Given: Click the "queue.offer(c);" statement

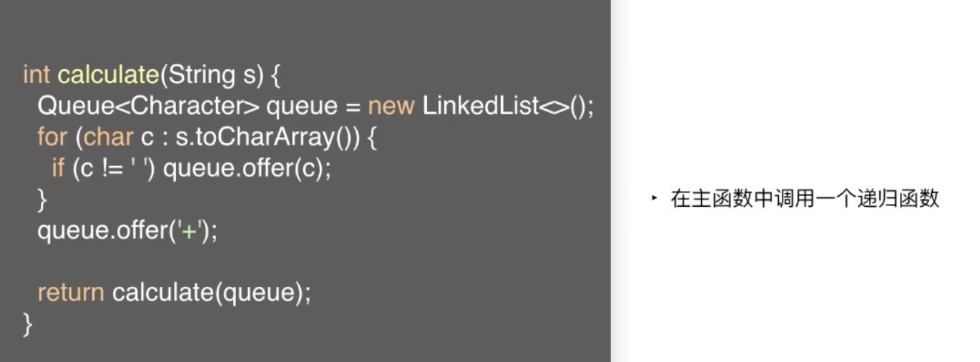Looking at the screenshot, I should pos(248,168).
